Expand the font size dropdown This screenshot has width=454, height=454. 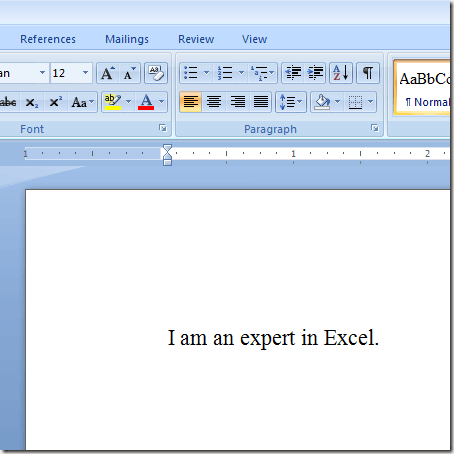86,73
